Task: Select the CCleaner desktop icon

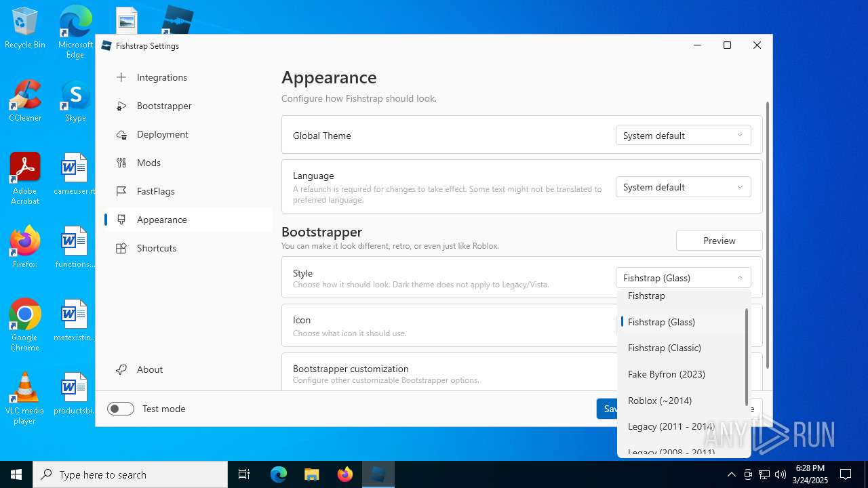Action: [x=25, y=102]
